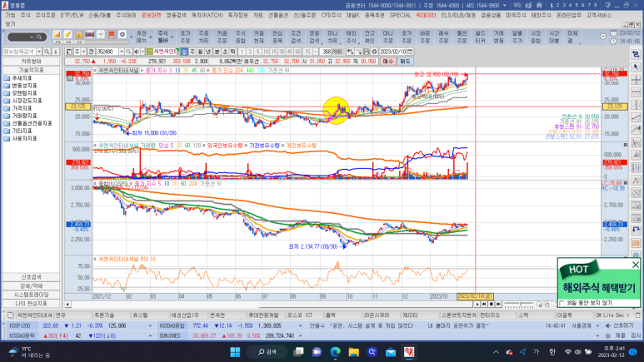The width and height of the screenshot is (644, 362).
Task: Select the cursor pointer tool in right strip
Action: (x=636, y=67)
